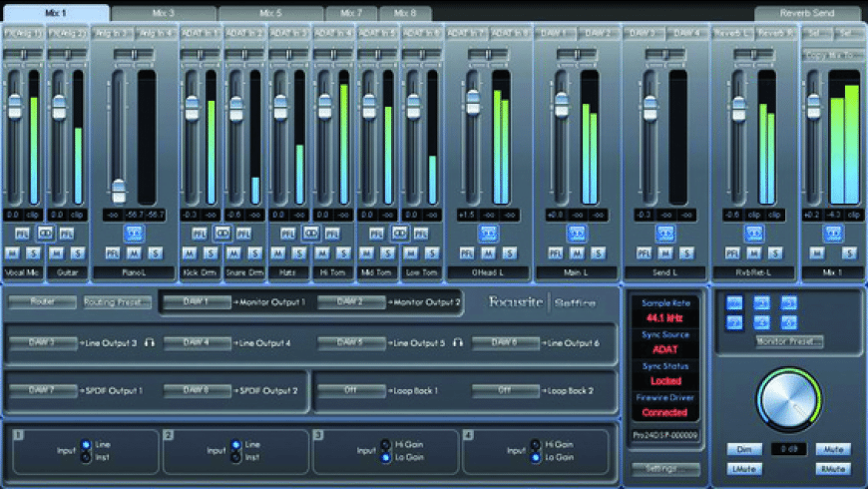Click the stereo link icon on Piano L channel
The image size is (868, 489).
point(134,233)
